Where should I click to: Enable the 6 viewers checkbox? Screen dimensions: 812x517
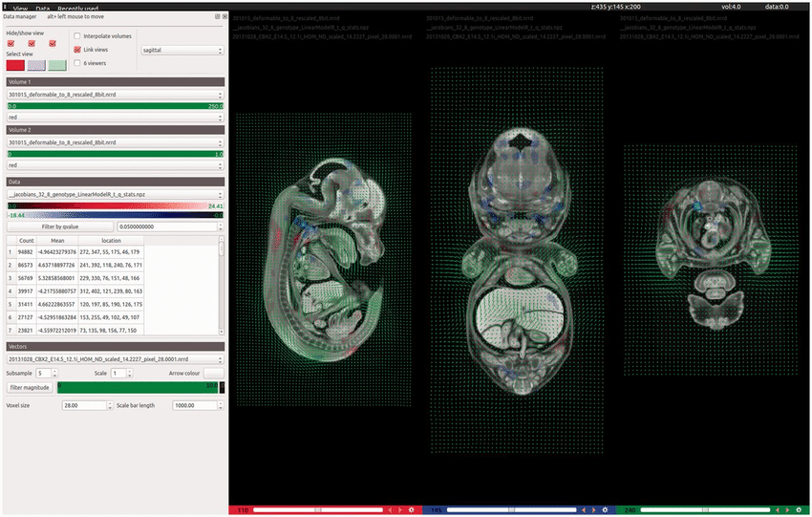[77, 62]
